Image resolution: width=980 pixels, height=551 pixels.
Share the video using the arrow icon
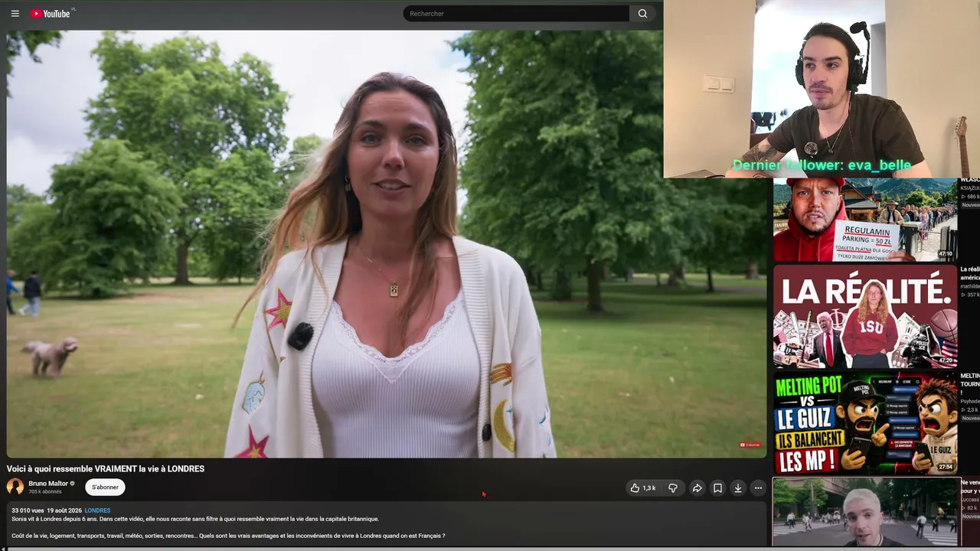coord(697,488)
